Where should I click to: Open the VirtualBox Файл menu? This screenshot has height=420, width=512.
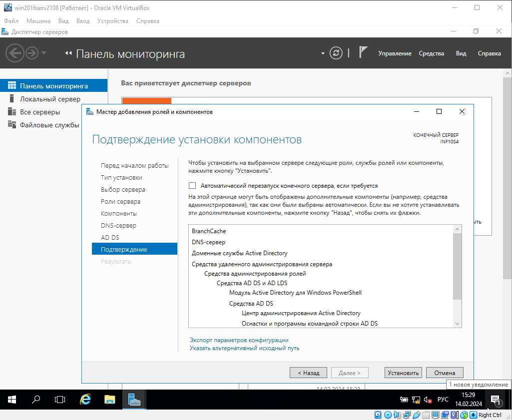(11, 21)
